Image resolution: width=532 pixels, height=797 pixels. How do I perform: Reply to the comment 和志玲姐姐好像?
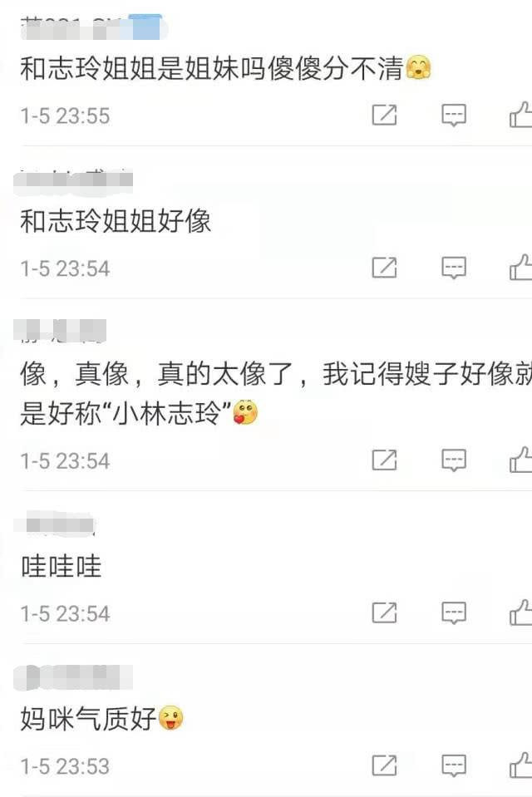click(454, 268)
